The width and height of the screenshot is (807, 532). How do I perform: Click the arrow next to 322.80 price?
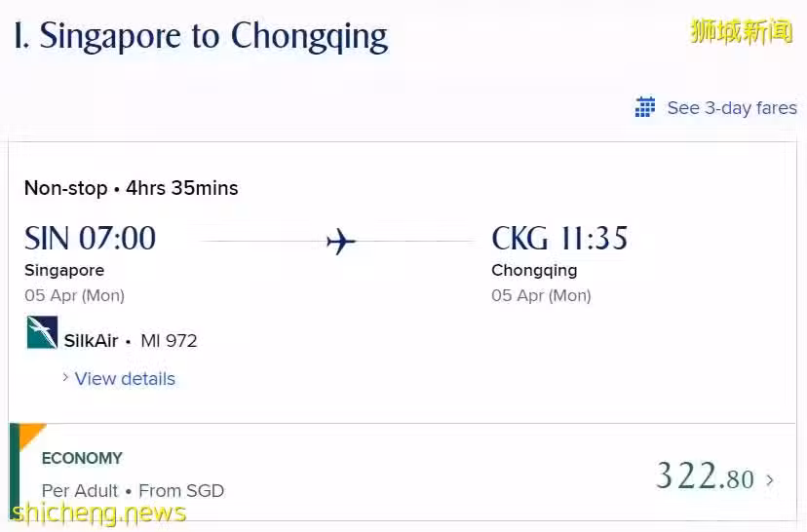click(770, 480)
